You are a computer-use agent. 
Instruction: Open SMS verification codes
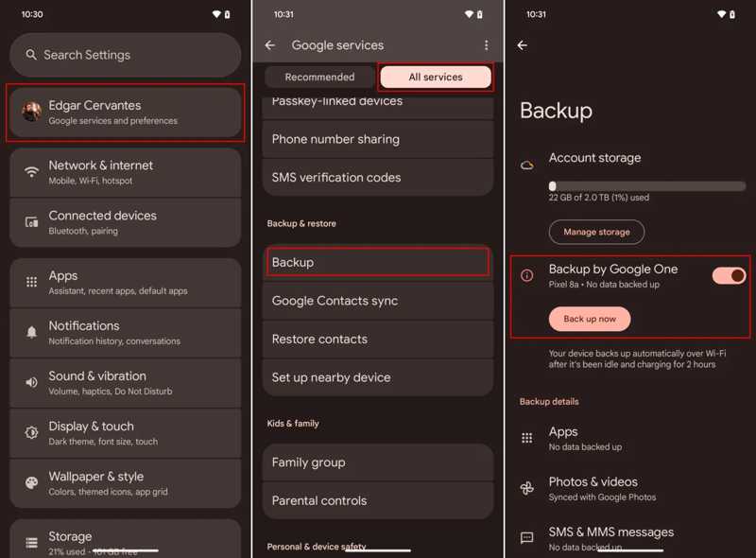[x=378, y=178]
